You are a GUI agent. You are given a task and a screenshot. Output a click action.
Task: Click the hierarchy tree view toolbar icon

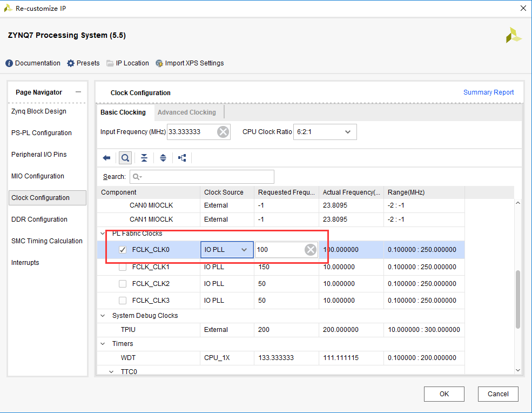(182, 158)
